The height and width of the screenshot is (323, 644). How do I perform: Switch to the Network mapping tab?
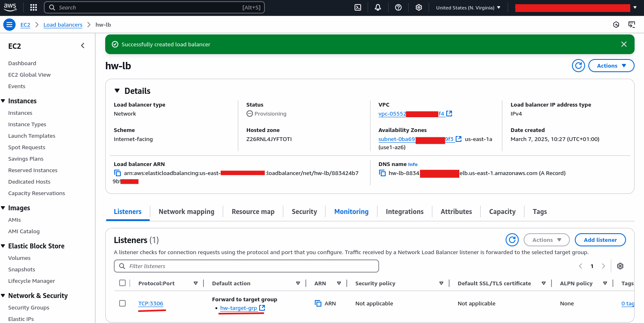[186, 212]
